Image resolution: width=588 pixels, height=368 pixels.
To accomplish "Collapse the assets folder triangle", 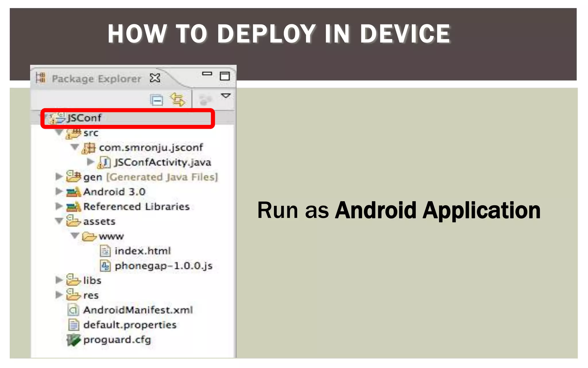I will (x=59, y=221).
